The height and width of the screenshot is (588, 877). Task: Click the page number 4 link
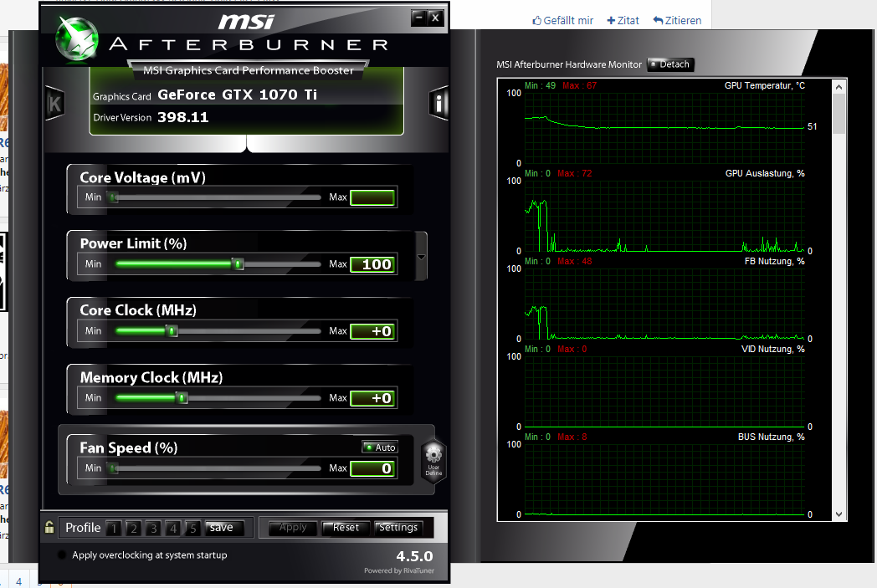coord(18,582)
